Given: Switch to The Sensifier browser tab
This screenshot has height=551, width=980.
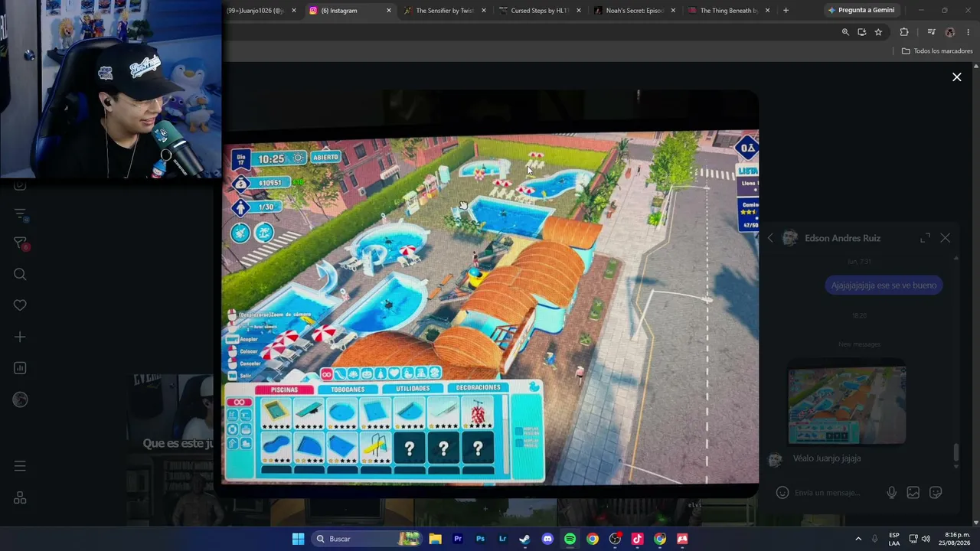Looking at the screenshot, I should (x=445, y=11).
